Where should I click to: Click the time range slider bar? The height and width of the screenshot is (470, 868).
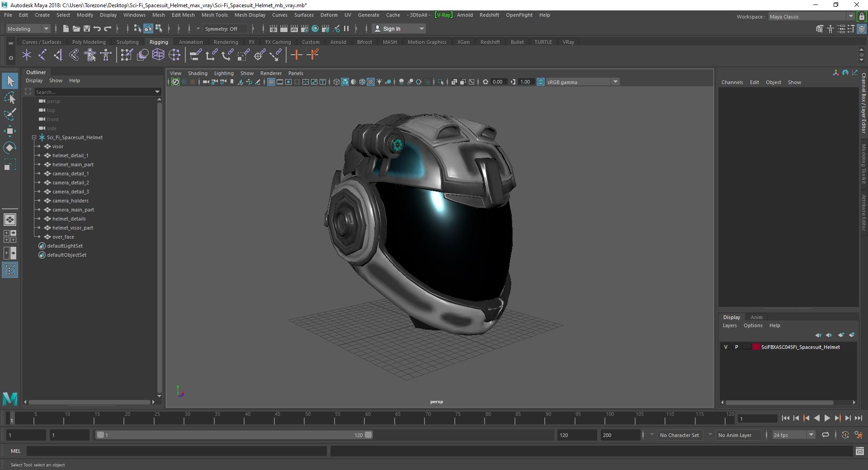233,435
